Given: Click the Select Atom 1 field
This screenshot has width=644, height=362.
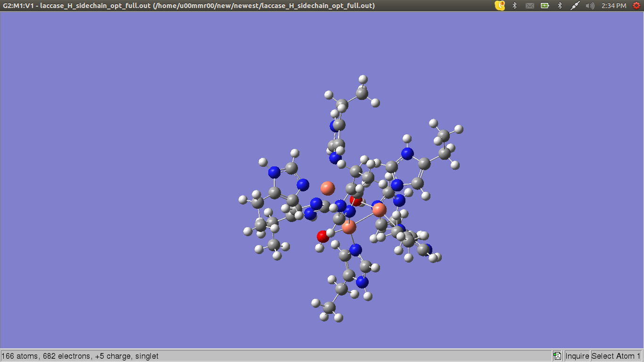Looking at the screenshot, I should coord(616,356).
